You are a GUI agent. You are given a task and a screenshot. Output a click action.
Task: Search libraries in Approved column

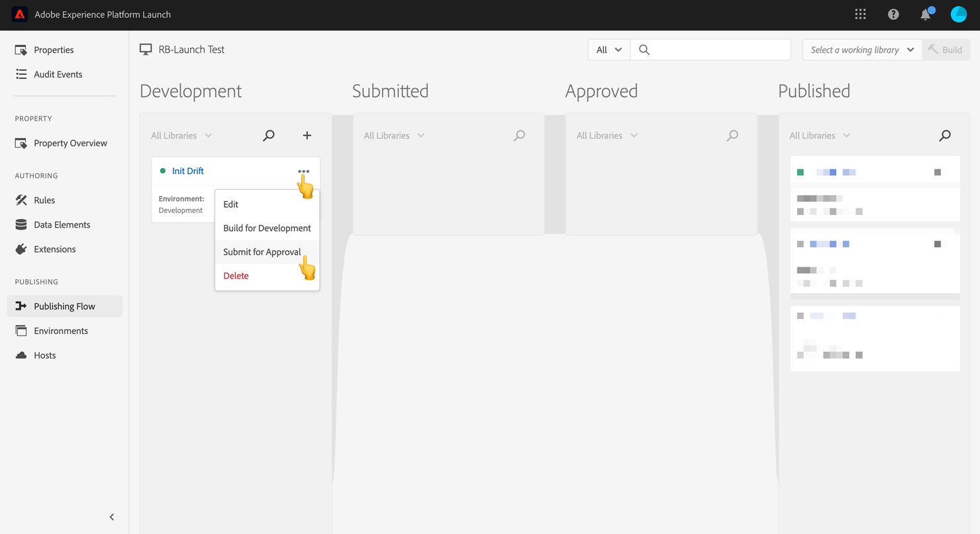[732, 135]
